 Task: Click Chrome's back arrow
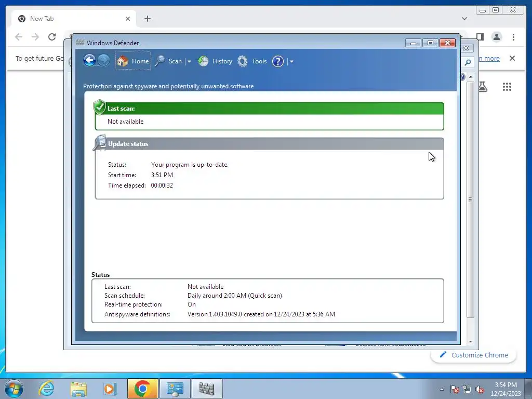[x=19, y=37]
